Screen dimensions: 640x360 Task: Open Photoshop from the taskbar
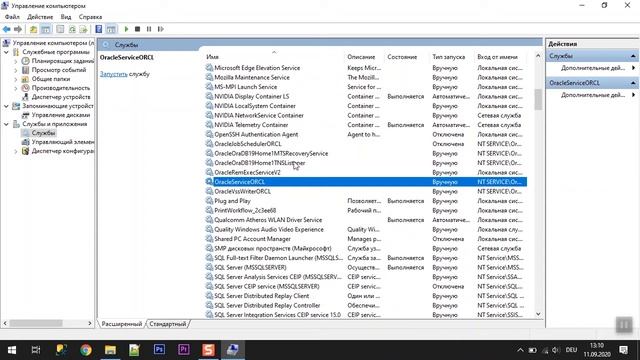click(x=159, y=350)
